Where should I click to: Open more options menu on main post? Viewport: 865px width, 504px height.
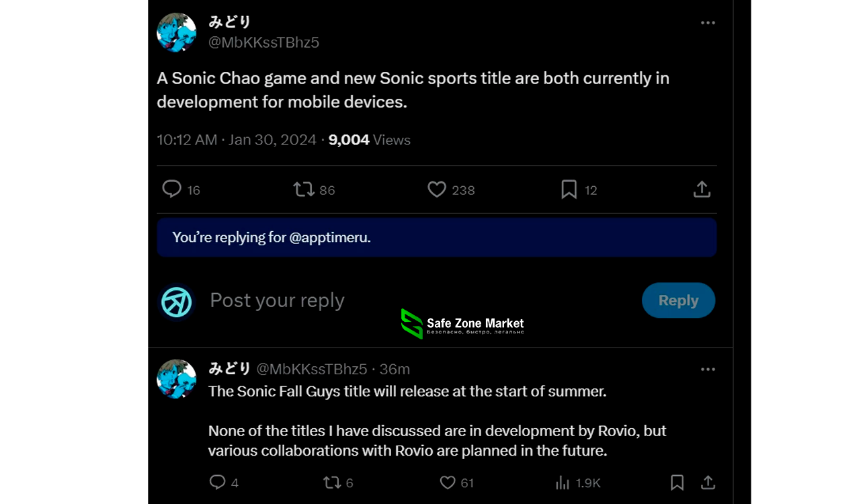pos(708,23)
